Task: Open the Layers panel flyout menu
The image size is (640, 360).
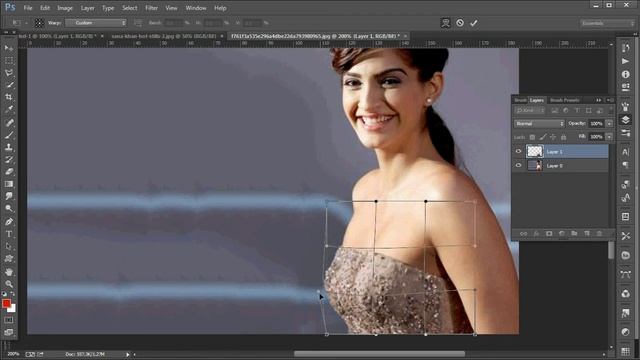Action: click(x=611, y=100)
